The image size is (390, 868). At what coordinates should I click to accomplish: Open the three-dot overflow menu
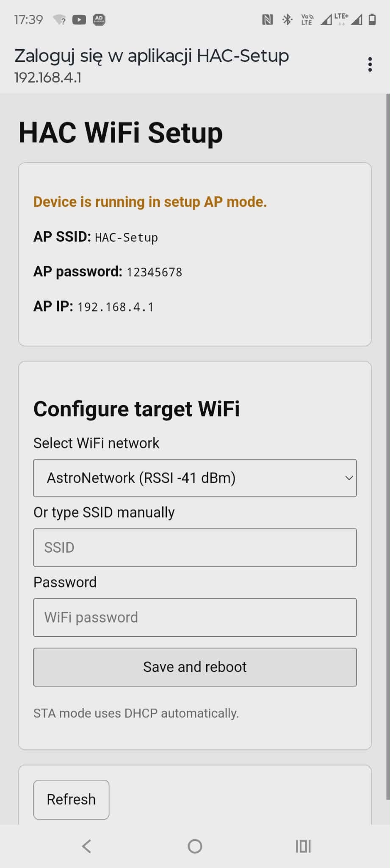(x=370, y=64)
